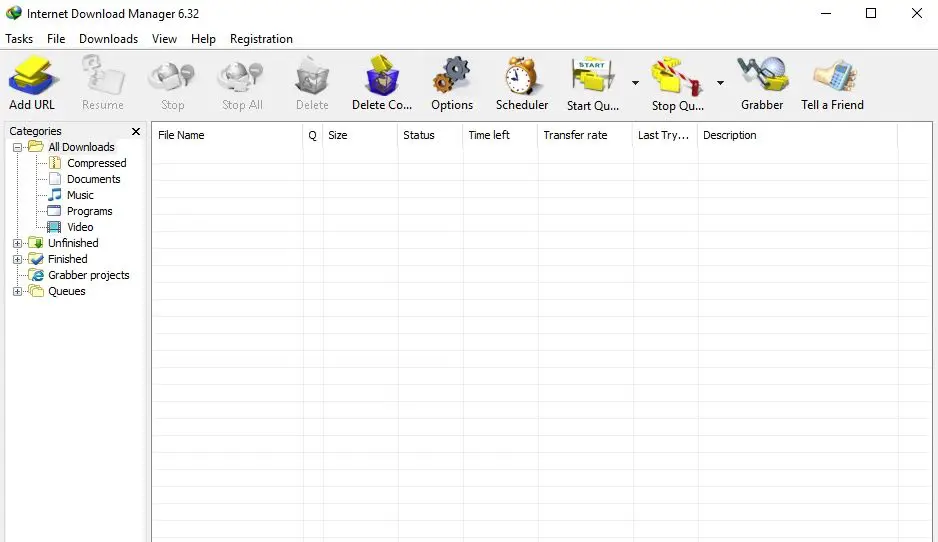Click the Stop Queue icon
Screen dimensions: 938x542
point(677,75)
